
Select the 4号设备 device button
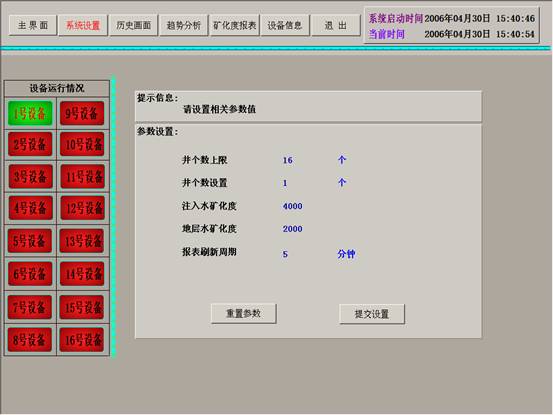30,208
